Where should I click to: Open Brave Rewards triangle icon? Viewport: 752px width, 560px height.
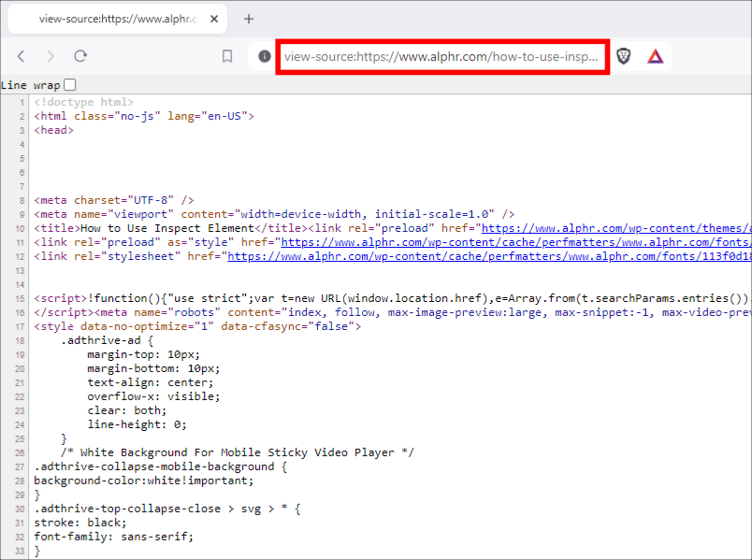click(x=655, y=57)
